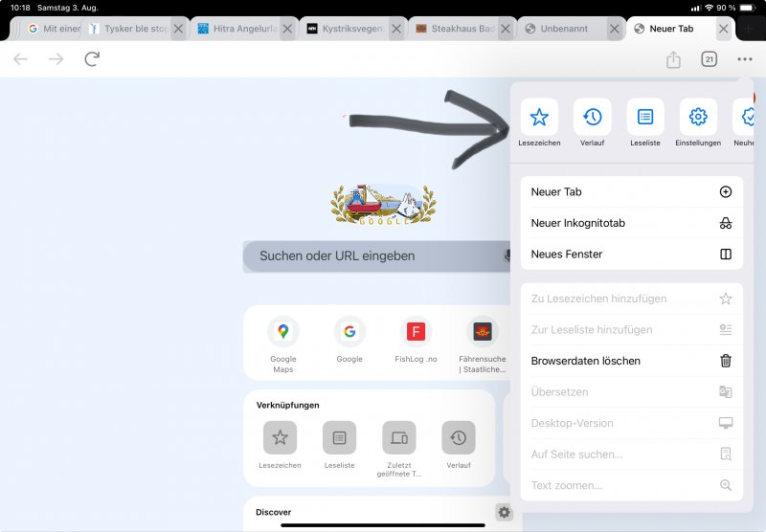The image size is (766, 532).
Task: Open the tab switcher showing 21
Action: coord(710,59)
